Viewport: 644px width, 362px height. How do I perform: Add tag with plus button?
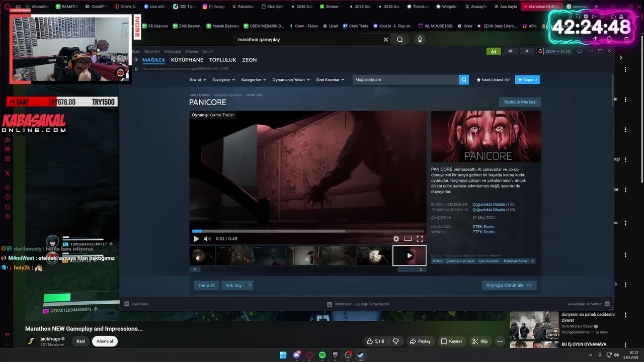click(x=532, y=261)
